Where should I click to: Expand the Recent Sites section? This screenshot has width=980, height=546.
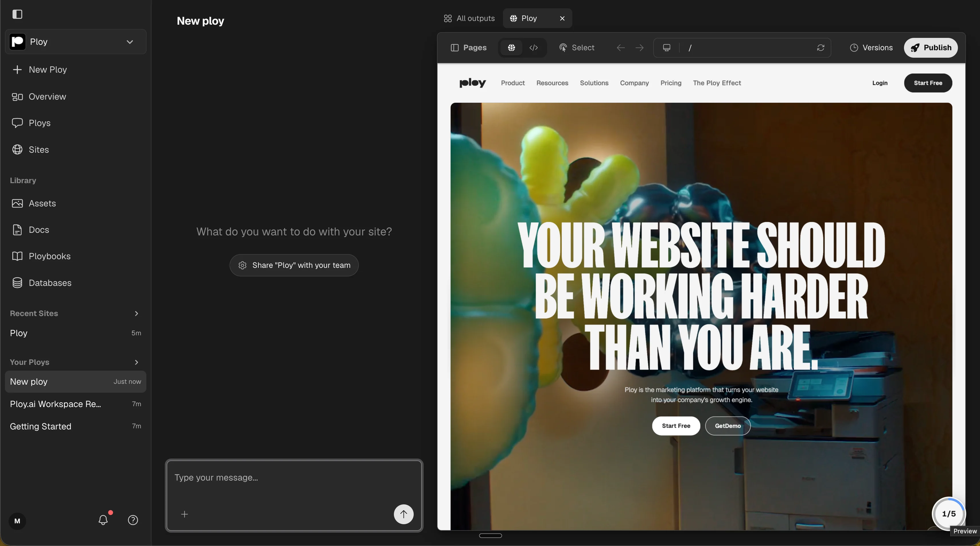[x=136, y=313]
